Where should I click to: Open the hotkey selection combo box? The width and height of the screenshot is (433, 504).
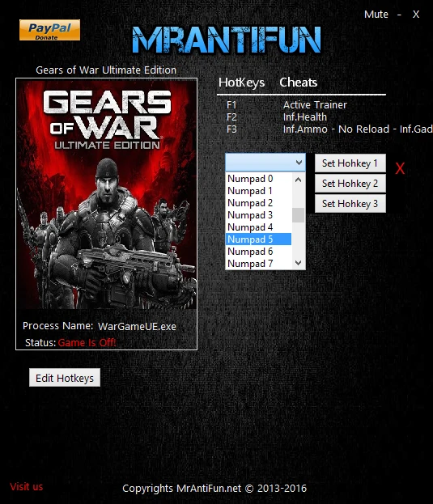click(265, 162)
